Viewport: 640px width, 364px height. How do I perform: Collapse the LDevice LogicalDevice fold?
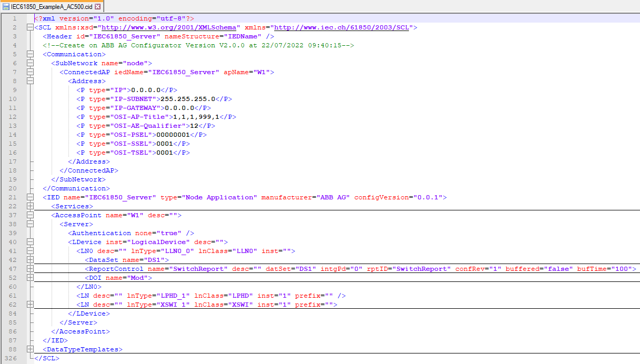30,241
